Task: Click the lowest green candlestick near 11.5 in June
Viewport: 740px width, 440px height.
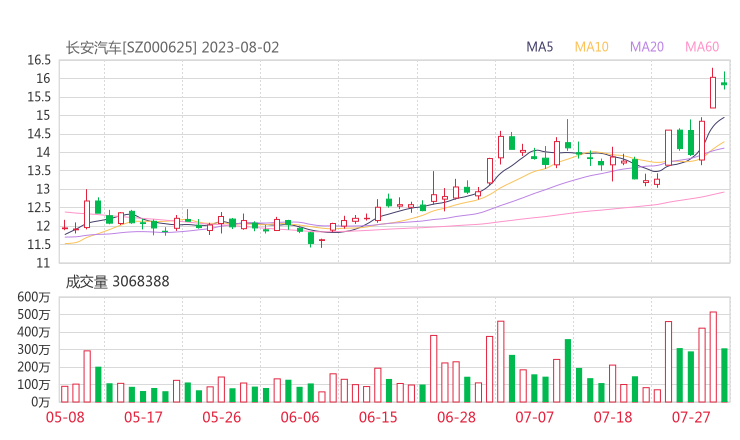Action: click(x=311, y=238)
